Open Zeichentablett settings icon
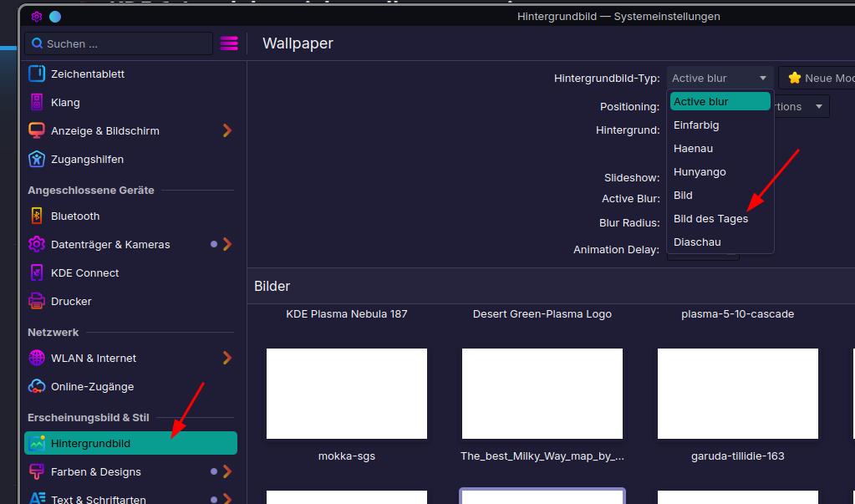855x504 pixels. click(x=37, y=74)
